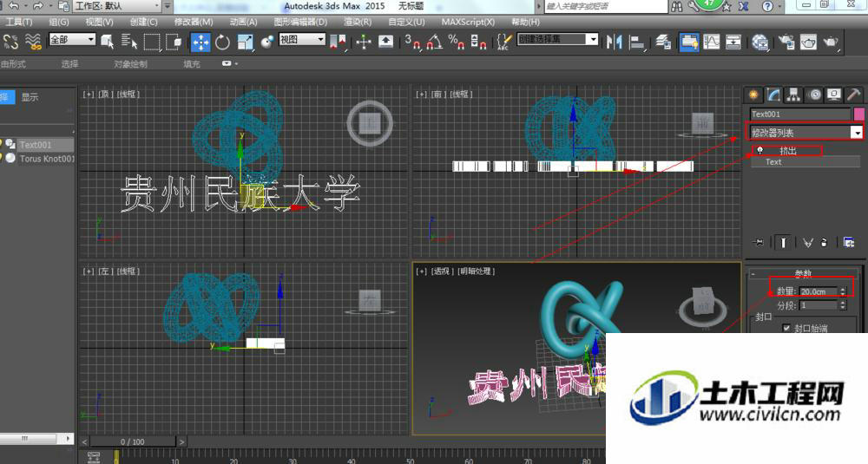868x464 pixels.
Task: Open the Schematic View
Action: (x=733, y=42)
